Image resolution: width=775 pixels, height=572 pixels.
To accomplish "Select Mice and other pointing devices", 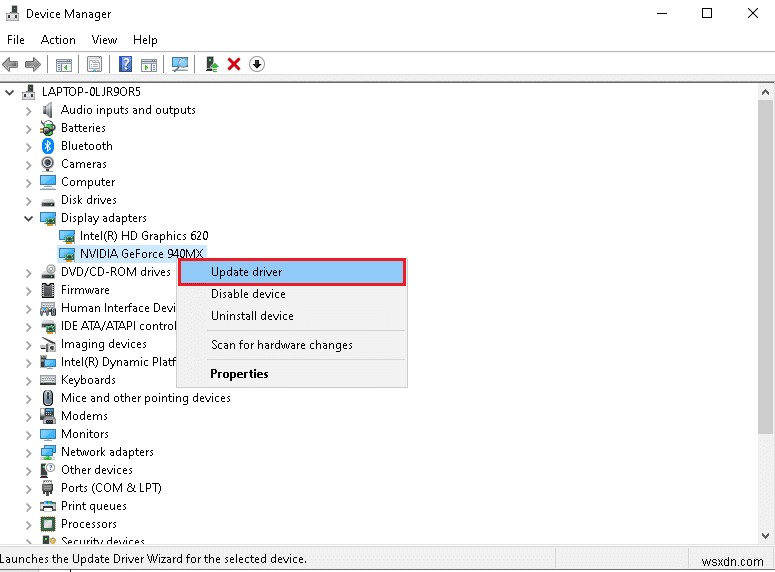I will (145, 398).
